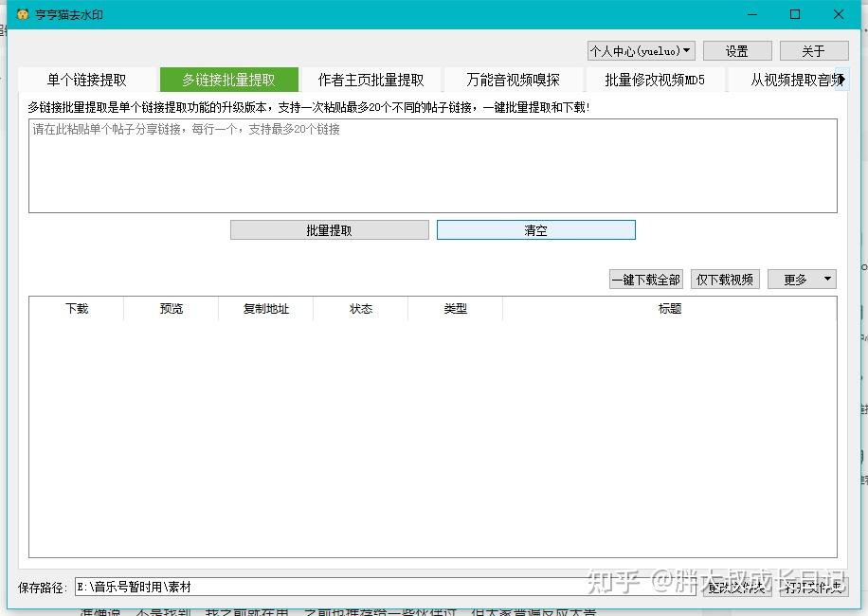The image size is (868, 616).
Task: Click the 批量提取 button
Action: (330, 230)
